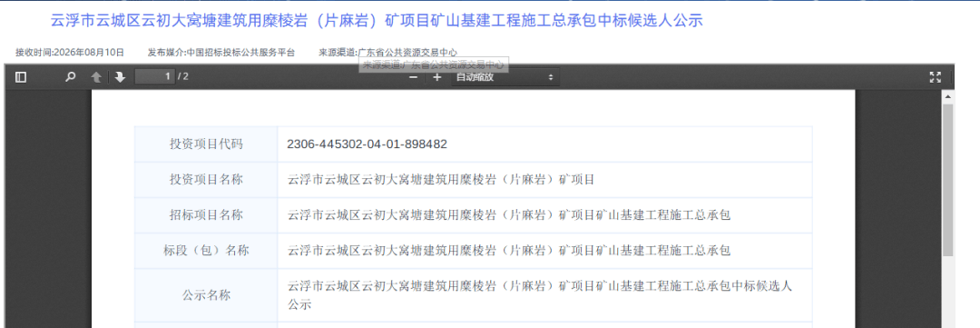Click the 标段（包）名称 label cell
980x328 pixels.
pos(206,251)
